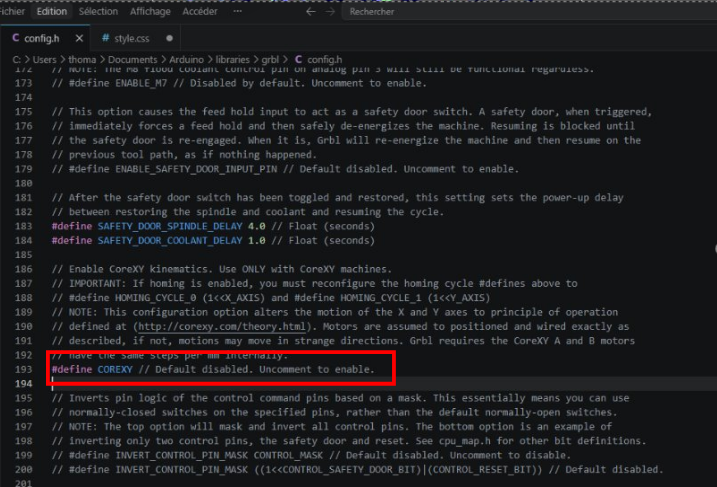Click line number 183 in gutter

[x=24, y=226]
